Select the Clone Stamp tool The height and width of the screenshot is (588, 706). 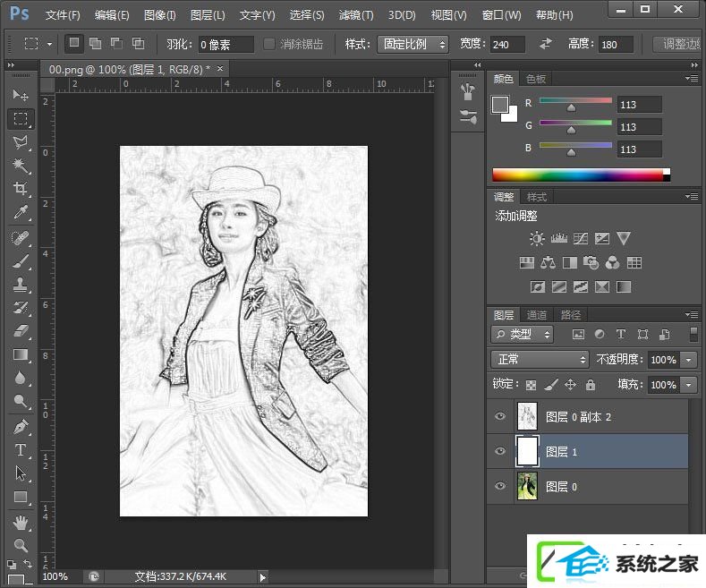21,285
